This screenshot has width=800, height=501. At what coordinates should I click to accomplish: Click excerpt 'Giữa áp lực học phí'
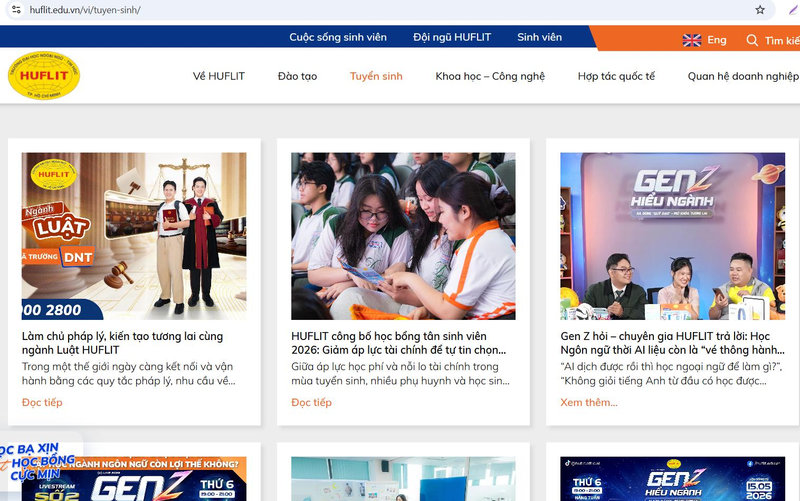click(x=401, y=373)
